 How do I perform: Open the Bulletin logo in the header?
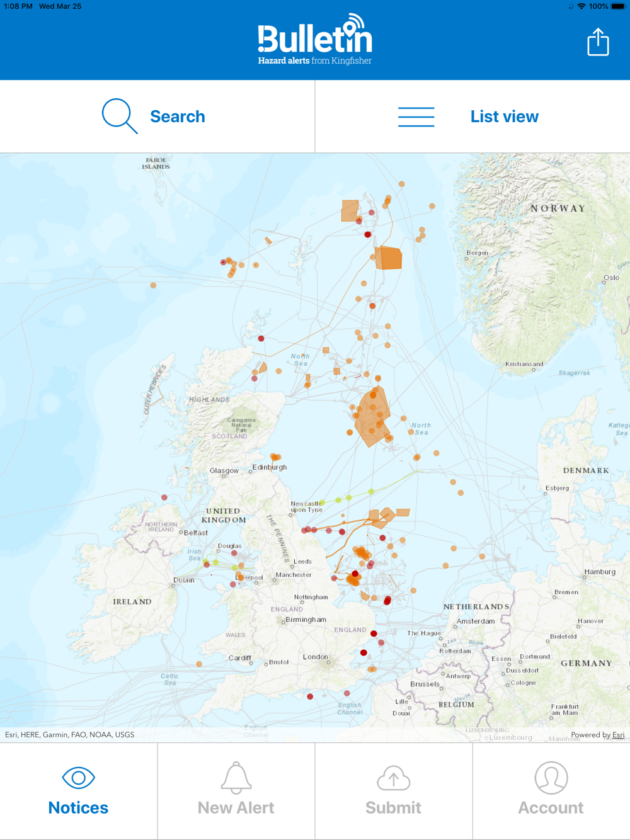pyautogui.click(x=315, y=39)
